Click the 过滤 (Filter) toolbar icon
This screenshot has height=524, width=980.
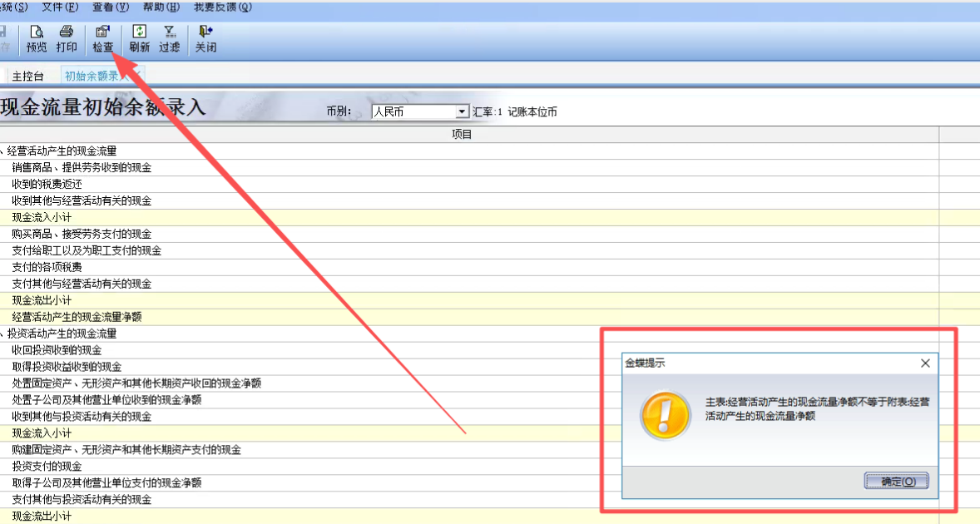click(170, 39)
